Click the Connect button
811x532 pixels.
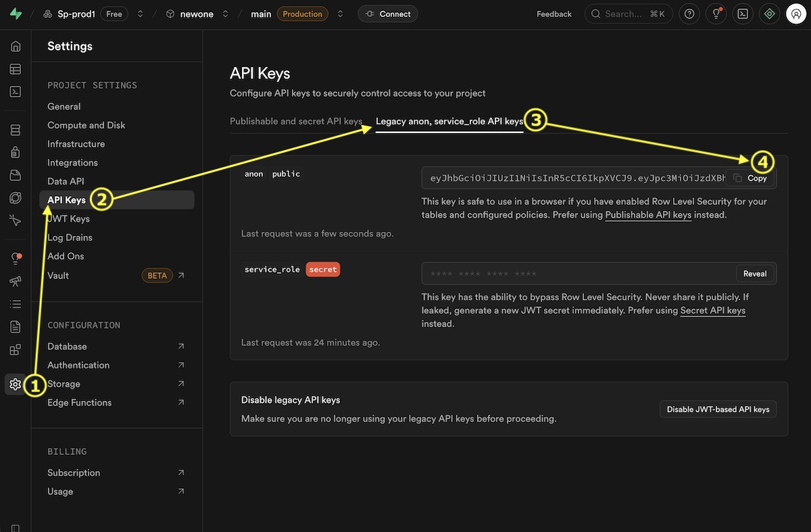[388, 14]
